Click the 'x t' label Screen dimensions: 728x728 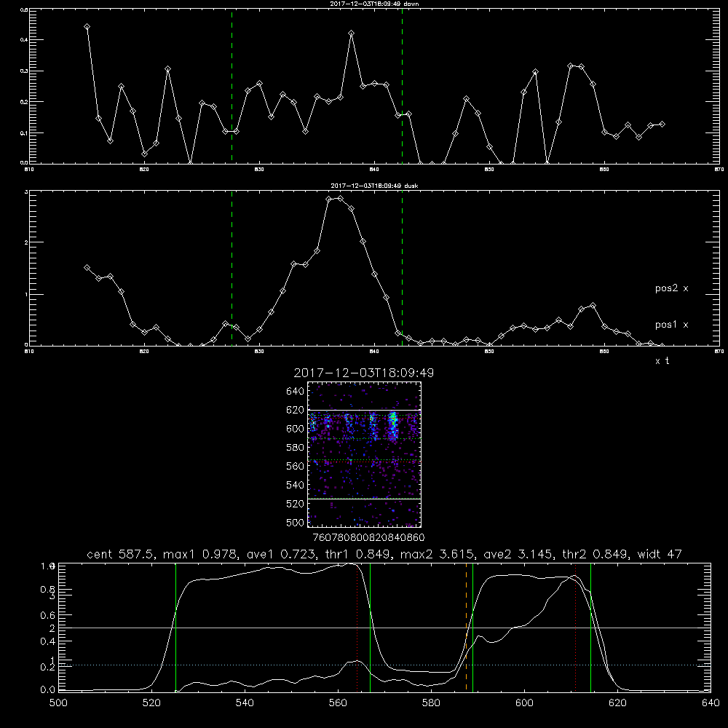coord(662,361)
